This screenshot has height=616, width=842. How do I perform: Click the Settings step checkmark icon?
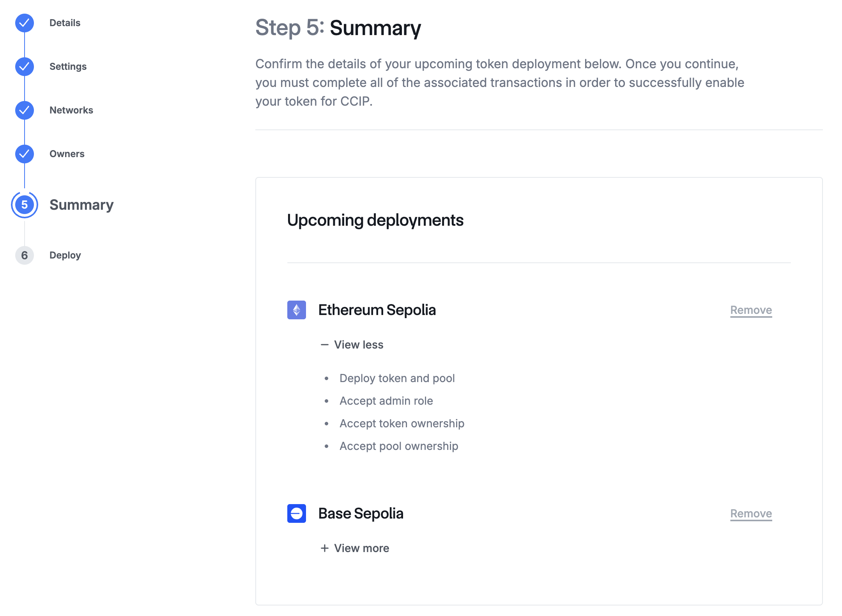tap(24, 67)
